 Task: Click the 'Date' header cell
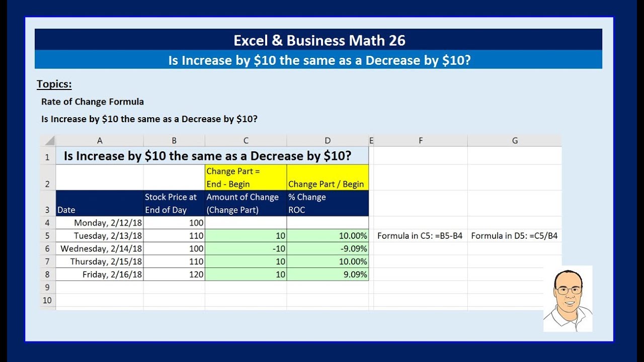click(x=100, y=204)
